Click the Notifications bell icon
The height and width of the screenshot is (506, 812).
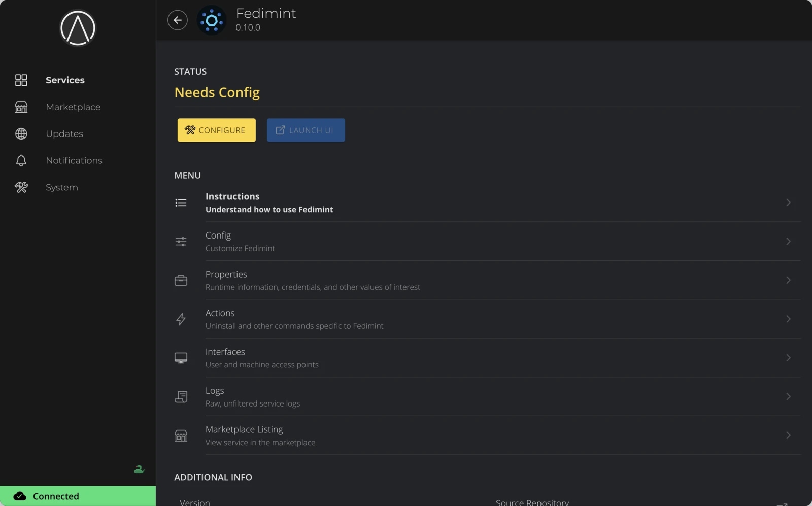[x=21, y=160]
